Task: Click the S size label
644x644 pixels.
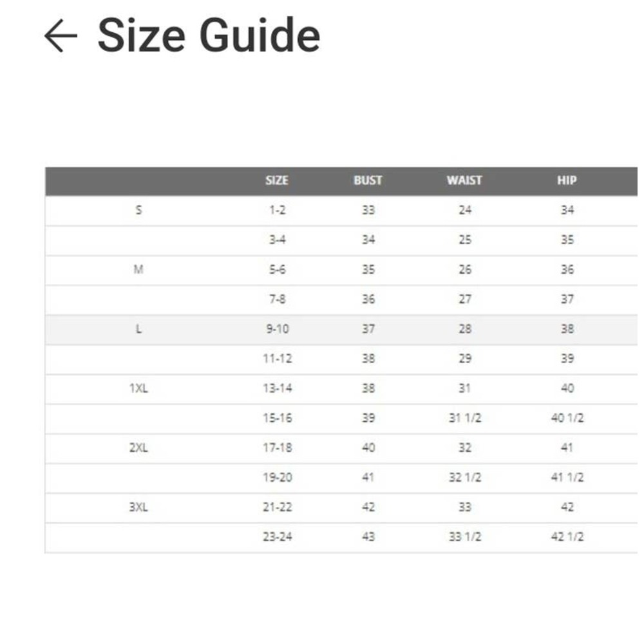Action: point(138,210)
